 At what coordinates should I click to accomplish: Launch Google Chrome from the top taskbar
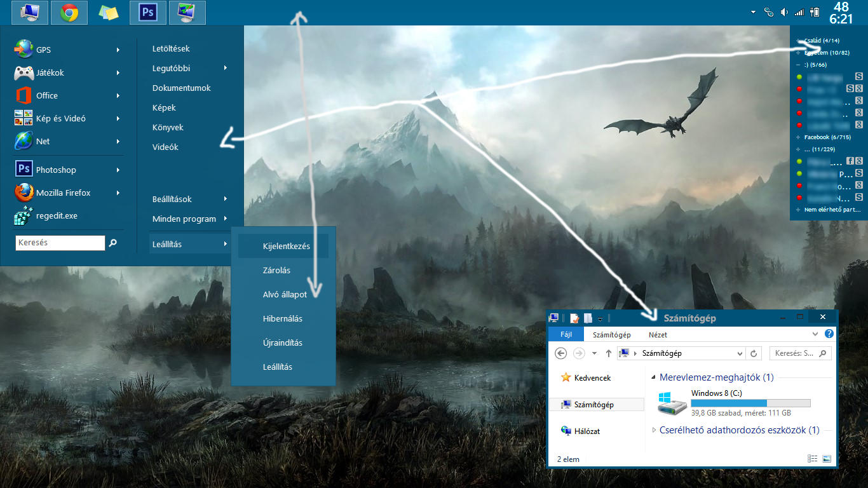69,12
